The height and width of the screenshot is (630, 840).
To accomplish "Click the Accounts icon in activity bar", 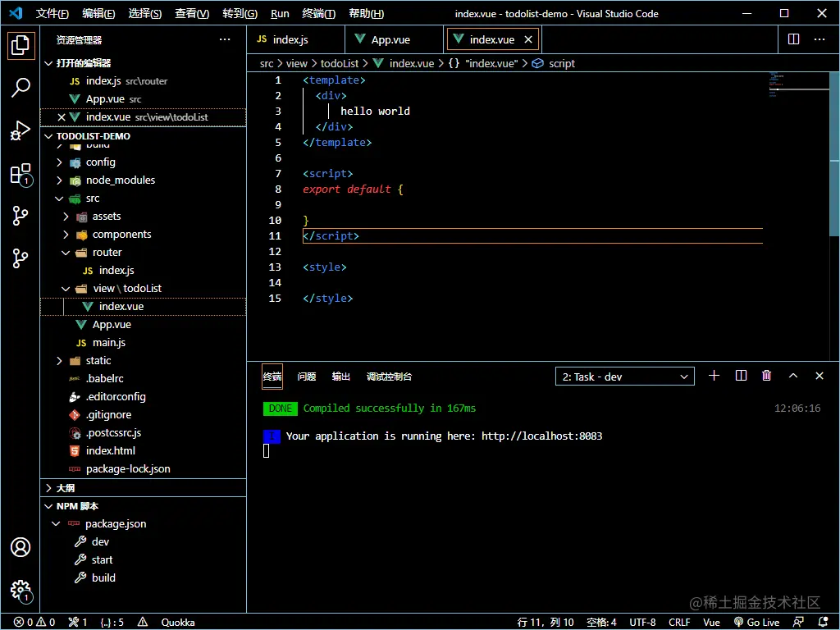I will (x=21, y=547).
